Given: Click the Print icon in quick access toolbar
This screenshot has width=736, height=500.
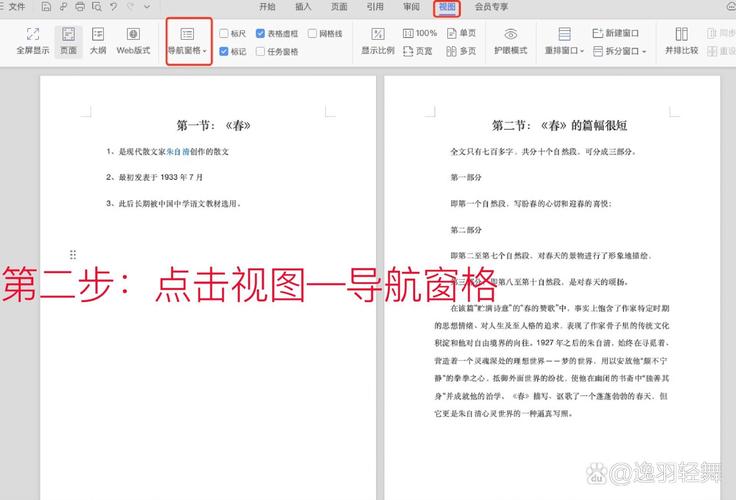Looking at the screenshot, I should tap(80, 7).
